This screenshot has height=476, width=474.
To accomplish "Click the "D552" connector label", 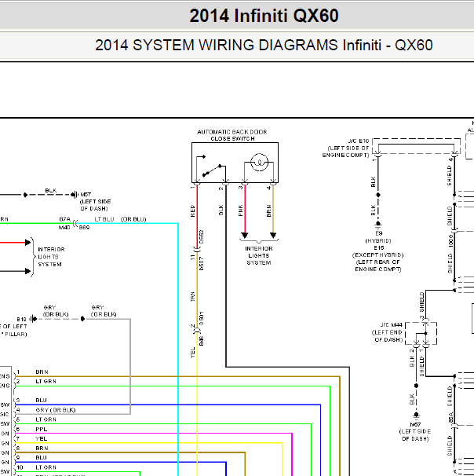I will (202, 236).
